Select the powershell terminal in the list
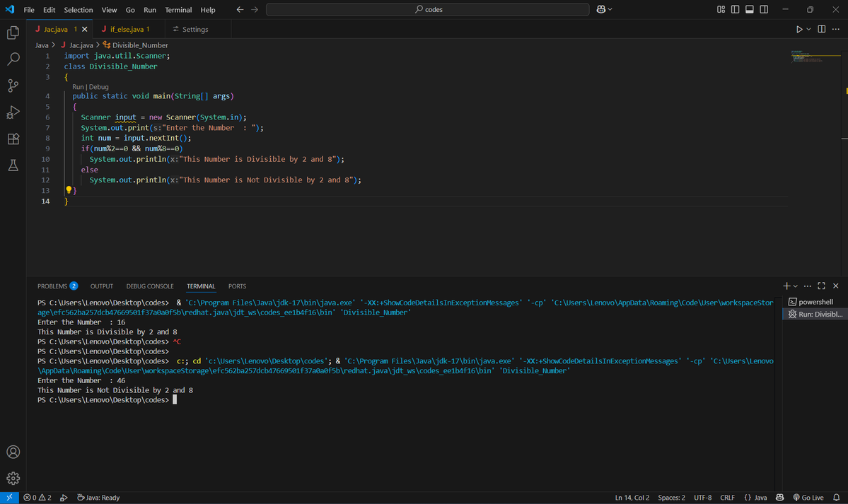 click(815, 302)
